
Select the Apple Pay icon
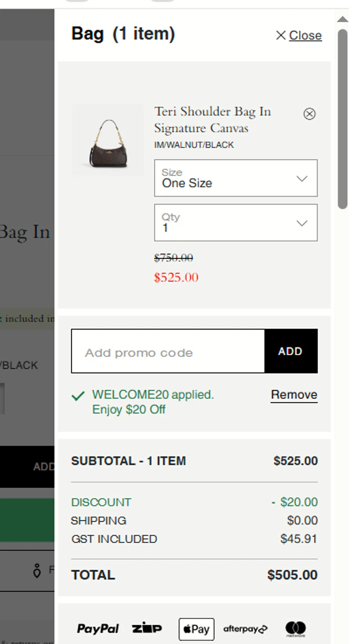(196, 629)
